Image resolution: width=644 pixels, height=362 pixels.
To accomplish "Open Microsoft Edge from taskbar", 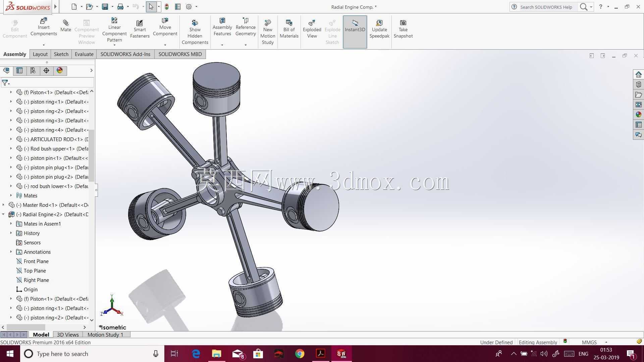I will tap(196, 354).
